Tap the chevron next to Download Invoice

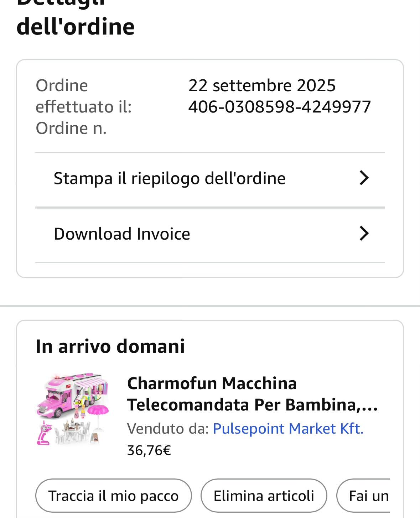click(364, 234)
